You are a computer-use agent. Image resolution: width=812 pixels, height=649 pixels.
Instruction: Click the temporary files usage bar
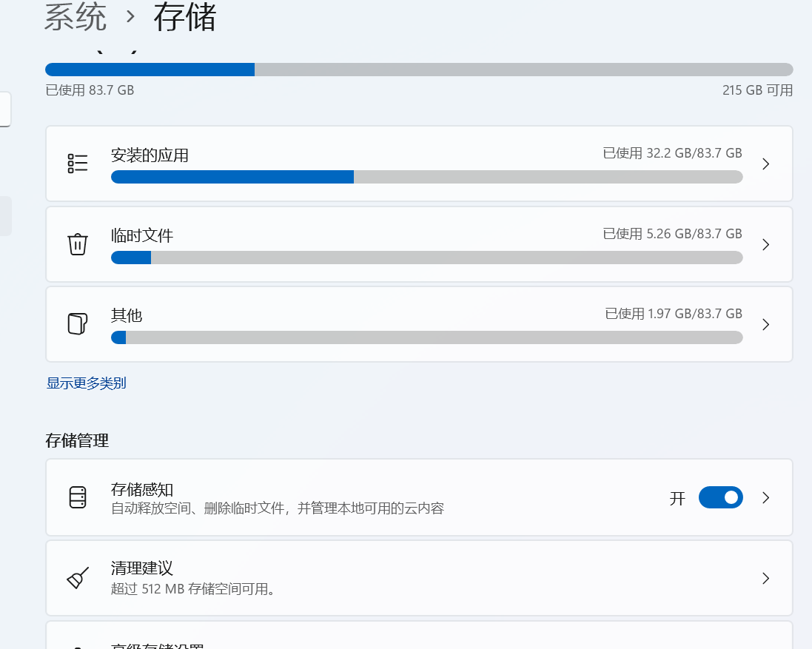tap(426, 258)
